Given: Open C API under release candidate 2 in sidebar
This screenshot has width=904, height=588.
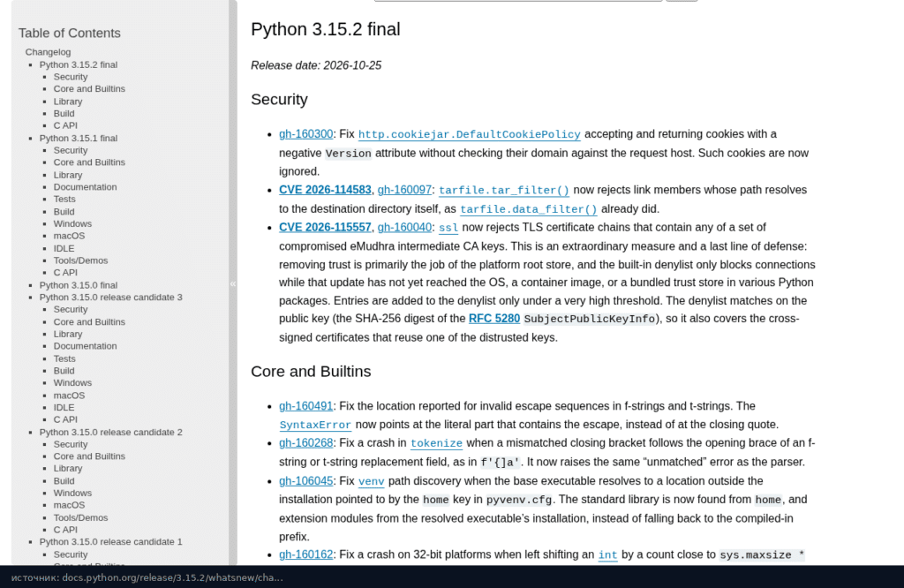Looking at the screenshot, I should point(65,530).
